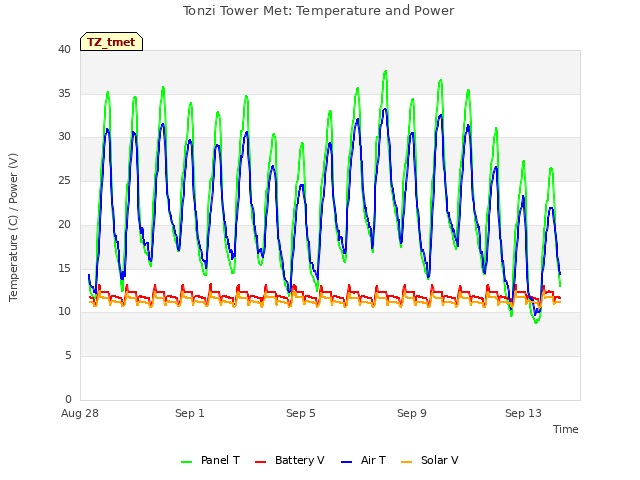Click the Sep 5 x-axis tick label

(301, 413)
